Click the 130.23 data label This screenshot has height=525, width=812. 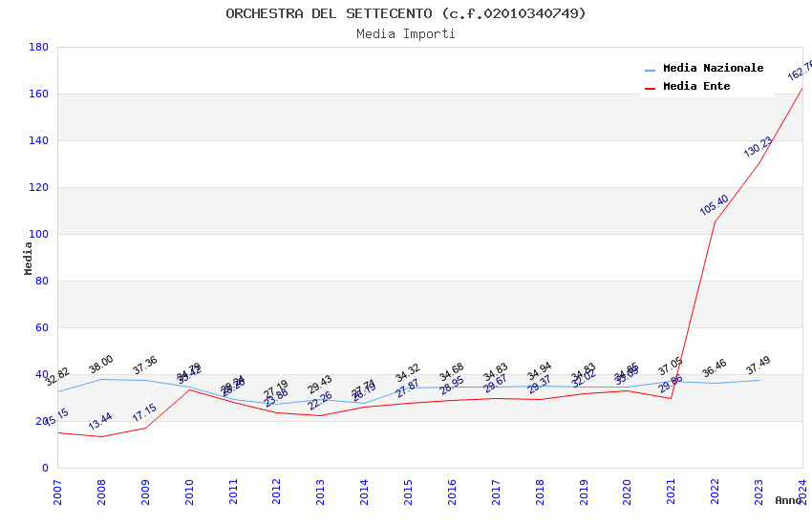click(758, 146)
